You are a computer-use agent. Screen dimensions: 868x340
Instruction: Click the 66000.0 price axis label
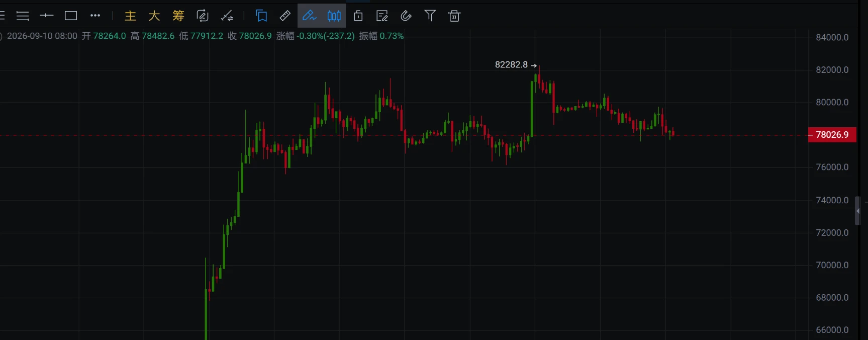tap(832, 330)
